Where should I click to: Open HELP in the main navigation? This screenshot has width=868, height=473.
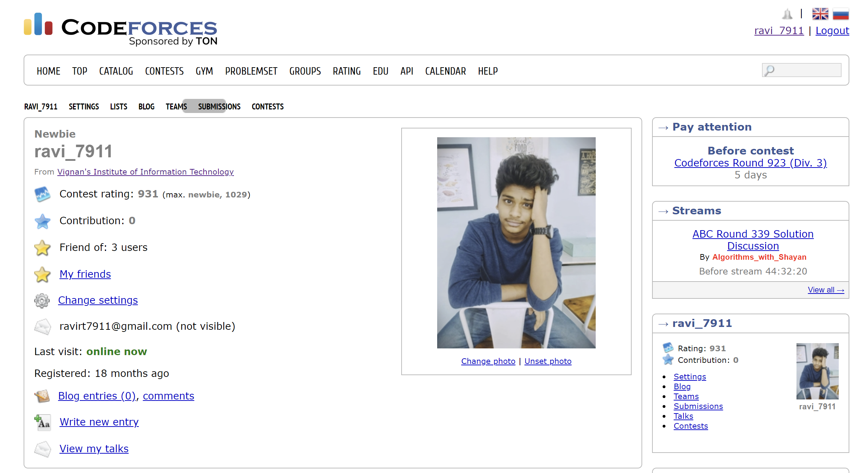tap(488, 71)
